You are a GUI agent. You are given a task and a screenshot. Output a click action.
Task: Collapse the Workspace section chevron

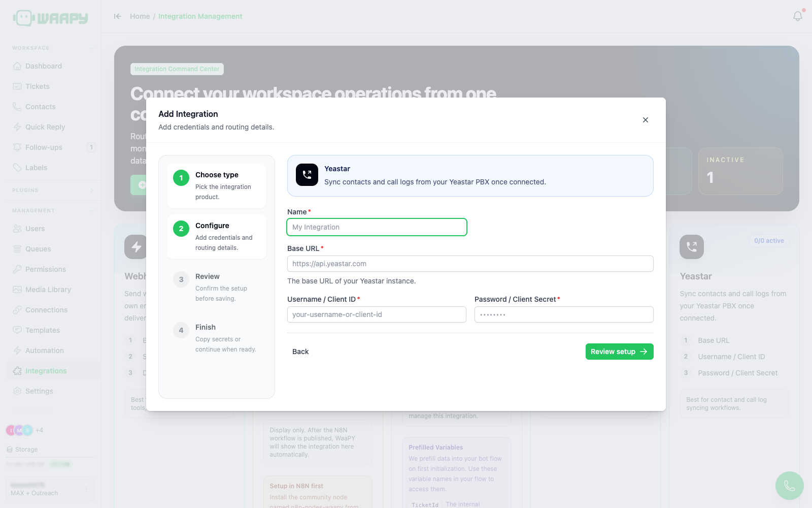(x=92, y=48)
